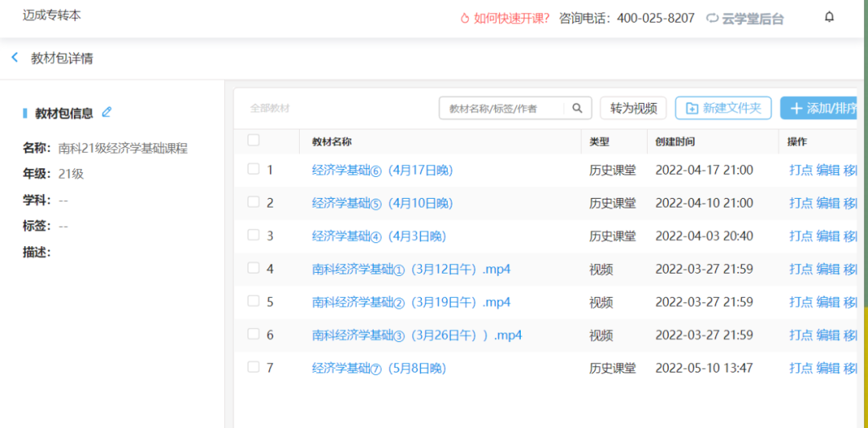Click the 21级 grade value
Image resolution: width=868 pixels, height=428 pixels.
[x=71, y=174]
